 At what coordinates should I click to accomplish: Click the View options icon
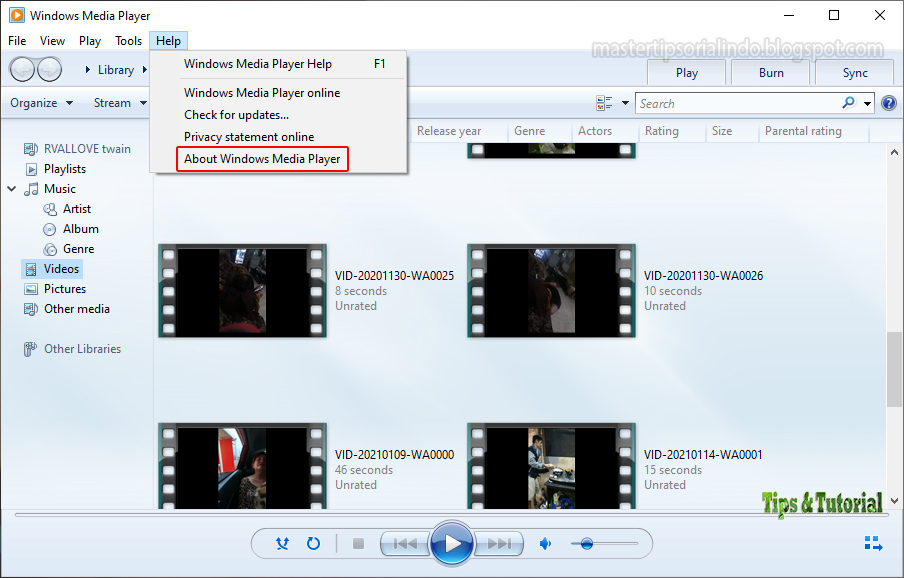tap(604, 103)
